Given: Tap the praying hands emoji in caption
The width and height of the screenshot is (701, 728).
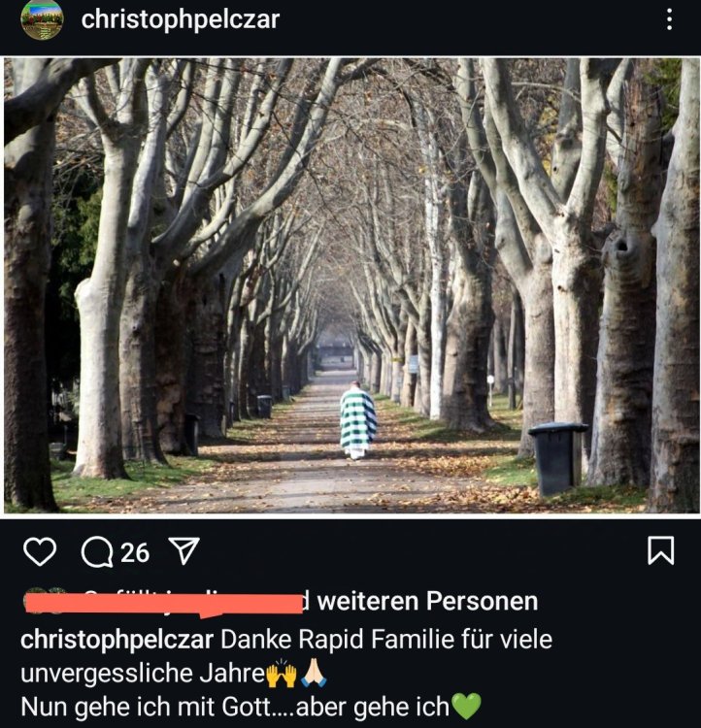Looking at the screenshot, I should point(314,673).
